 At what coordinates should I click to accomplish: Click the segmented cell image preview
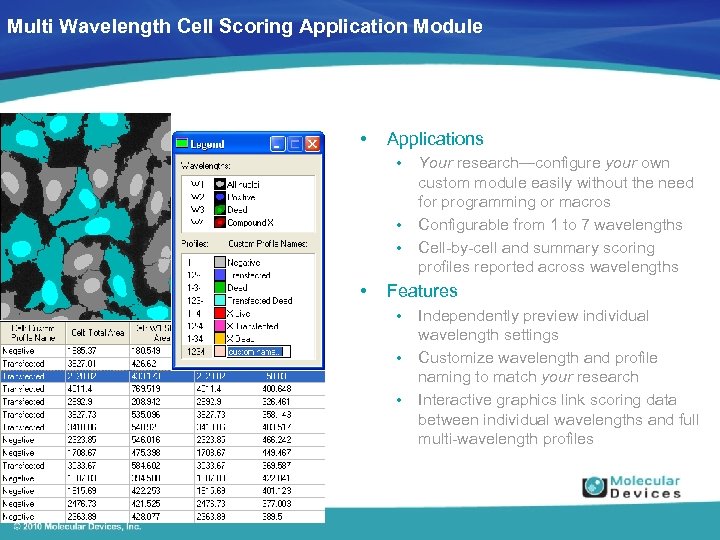coord(85,216)
